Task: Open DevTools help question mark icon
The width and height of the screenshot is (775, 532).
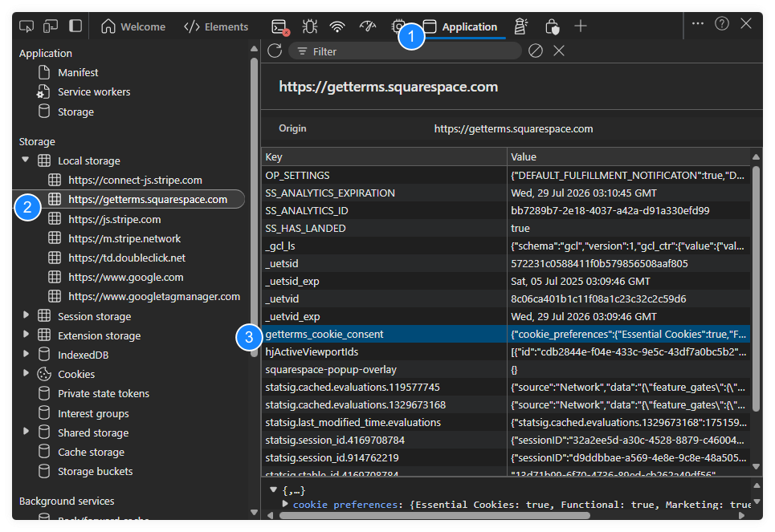Action: click(x=722, y=23)
